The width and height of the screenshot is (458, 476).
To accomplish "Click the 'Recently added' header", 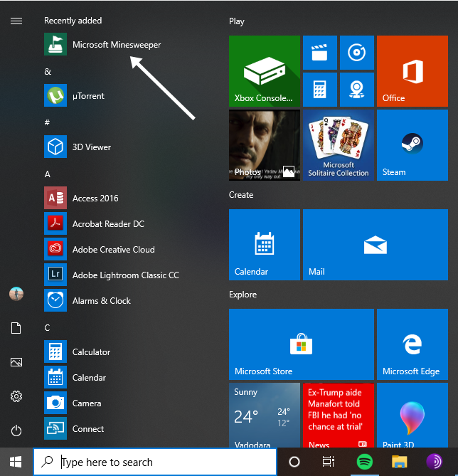I will [x=73, y=21].
